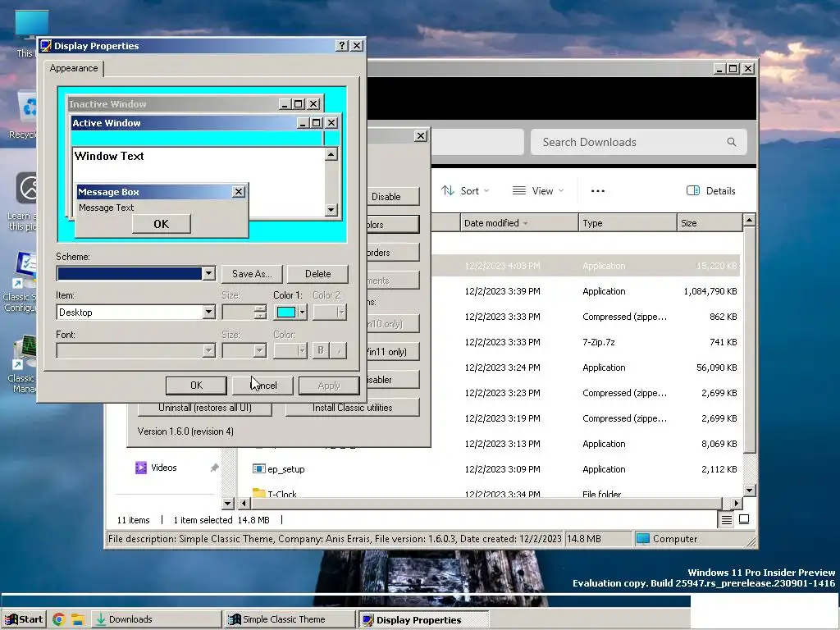Click the item Size spinner control

pyautogui.click(x=260, y=312)
